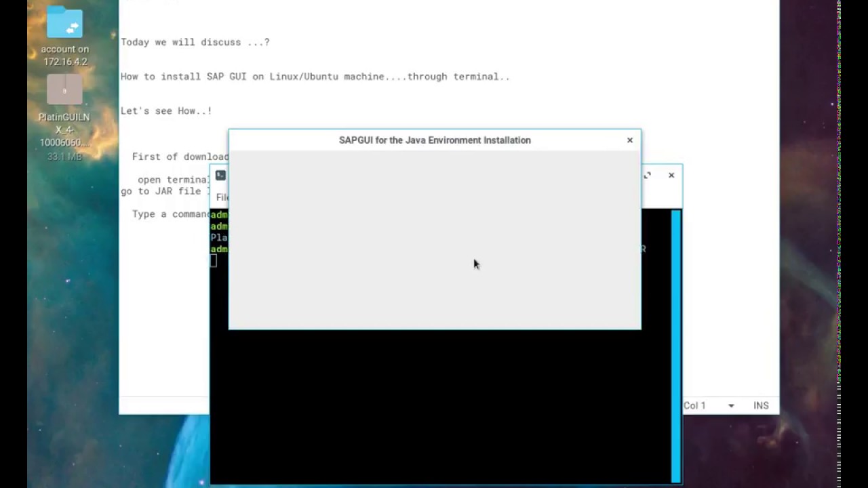This screenshot has height=488, width=868.
Task: Click the SAPGUI installation dialog title bar
Action: click(435, 140)
